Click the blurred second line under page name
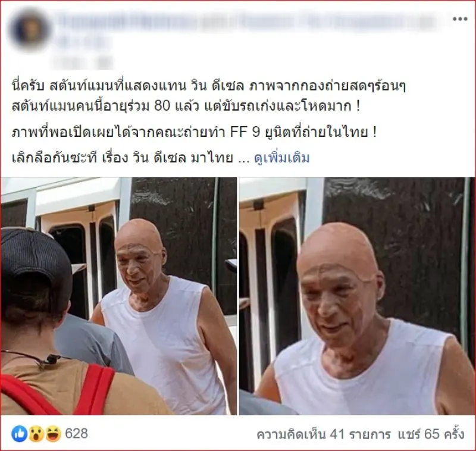Viewport: 476px width, 451px height. click(x=84, y=42)
